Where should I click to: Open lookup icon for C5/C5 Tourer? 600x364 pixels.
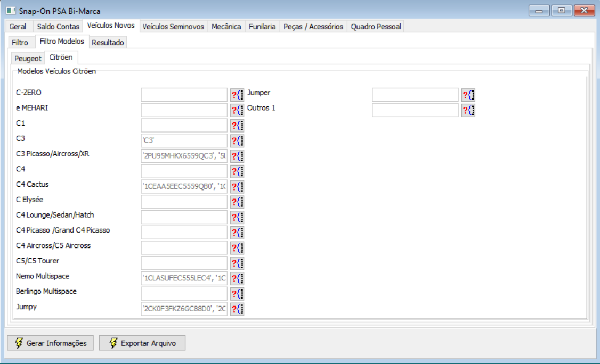(x=237, y=263)
